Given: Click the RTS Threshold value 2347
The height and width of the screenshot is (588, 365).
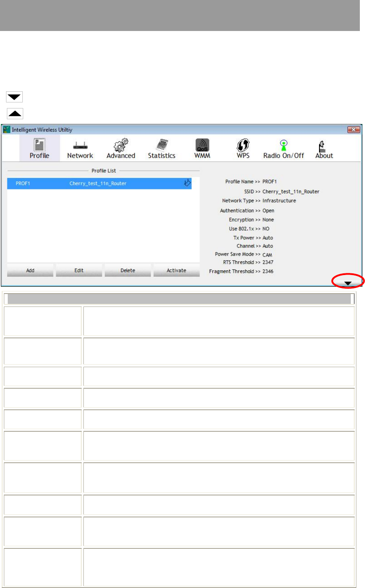Looking at the screenshot, I should (x=268, y=262).
